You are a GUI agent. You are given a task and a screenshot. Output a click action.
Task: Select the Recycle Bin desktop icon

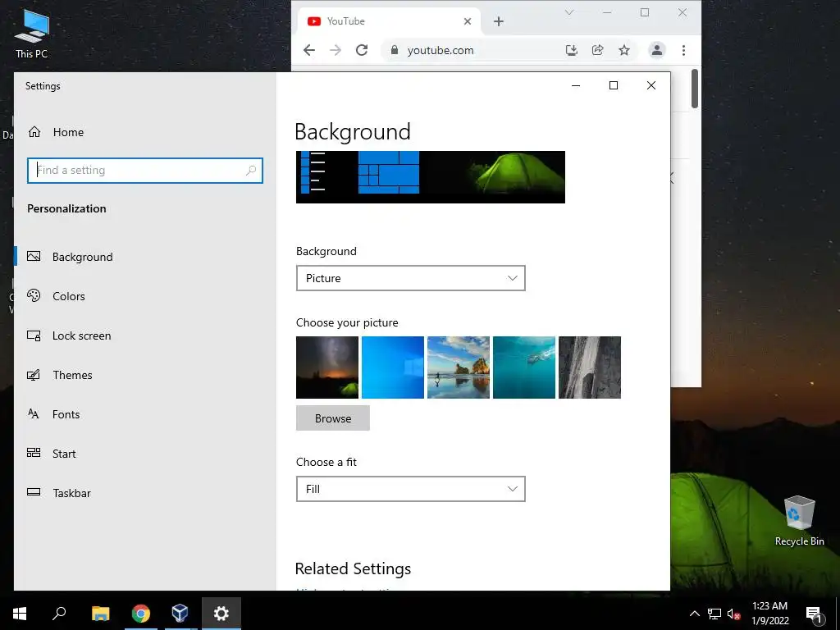pyautogui.click(x=799, y=521)
